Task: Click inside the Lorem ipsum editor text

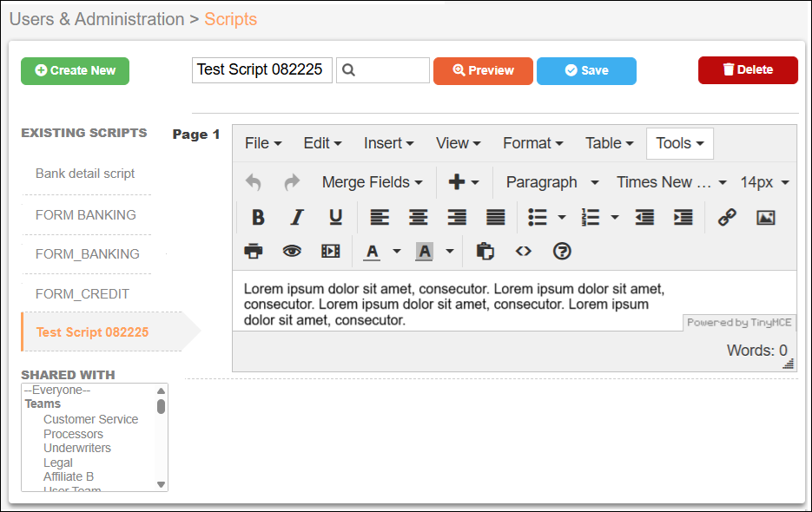Action: point(454,305)
